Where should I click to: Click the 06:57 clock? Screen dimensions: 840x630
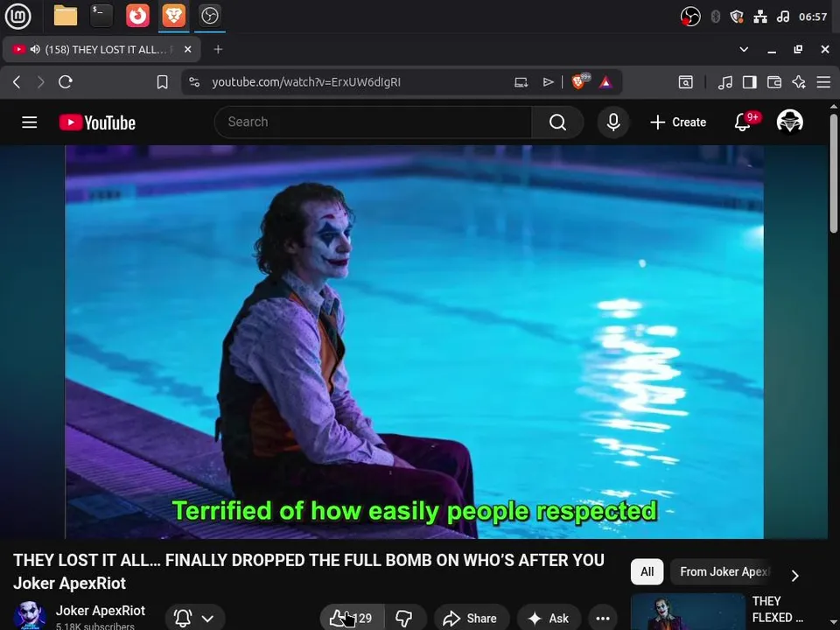tap(813, 17)
